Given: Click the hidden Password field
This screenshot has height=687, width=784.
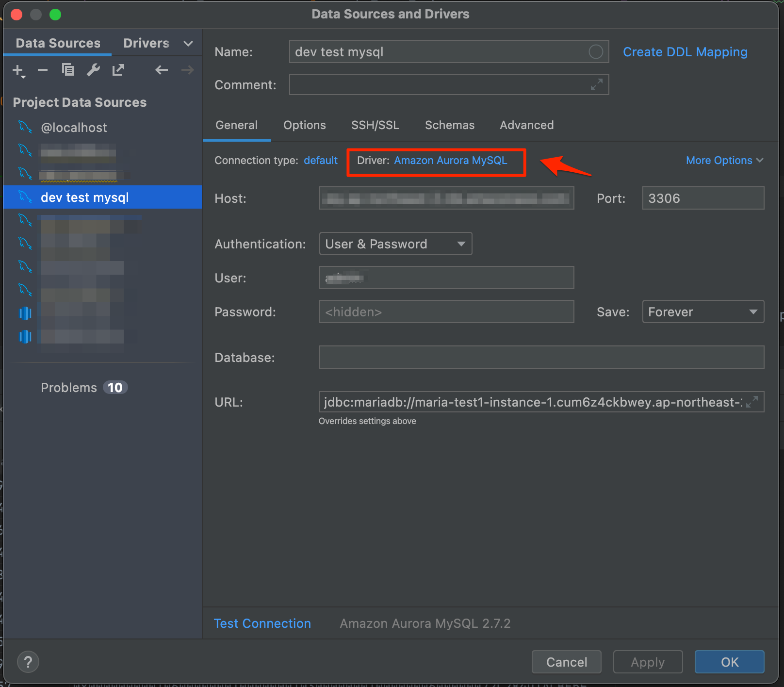Looking at the screenshot, I should (x=447, y=311).
